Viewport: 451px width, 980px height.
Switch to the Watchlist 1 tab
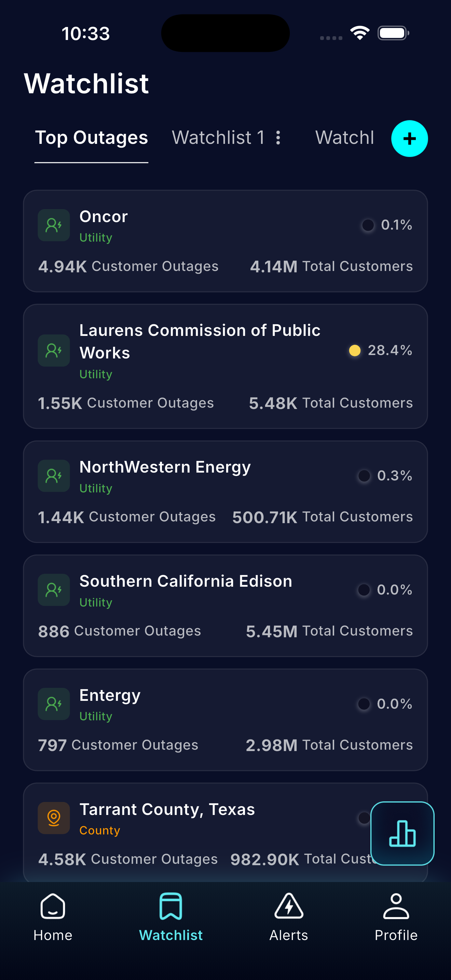[x=218, y=138]
